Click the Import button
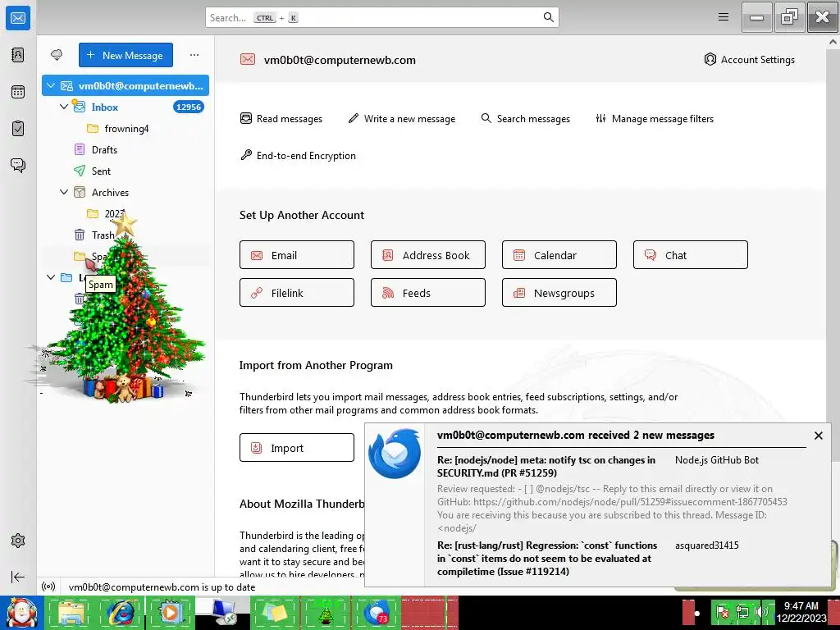The image size is (840, 630). (x=297, y=447)
